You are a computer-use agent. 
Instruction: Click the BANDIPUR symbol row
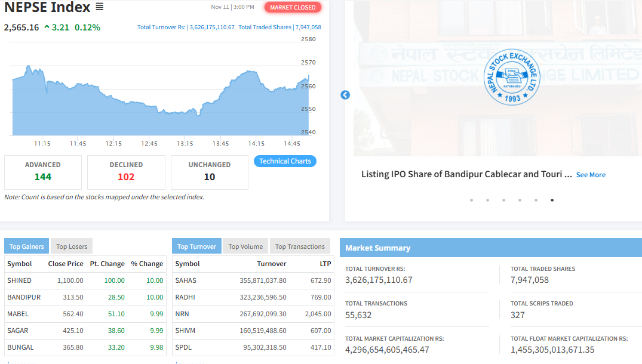pyautogui.click(x=24, y=297)
